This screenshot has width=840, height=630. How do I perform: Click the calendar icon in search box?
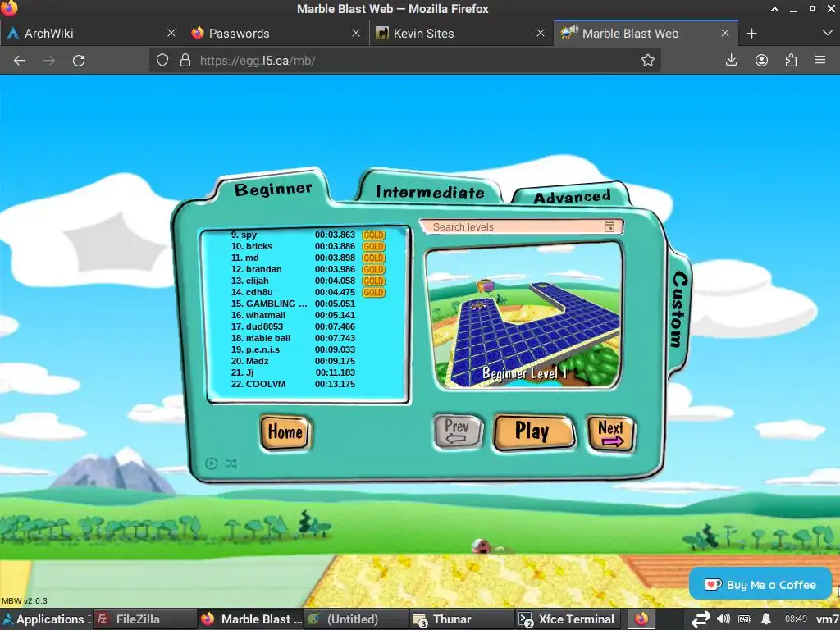tap(609, 226)
